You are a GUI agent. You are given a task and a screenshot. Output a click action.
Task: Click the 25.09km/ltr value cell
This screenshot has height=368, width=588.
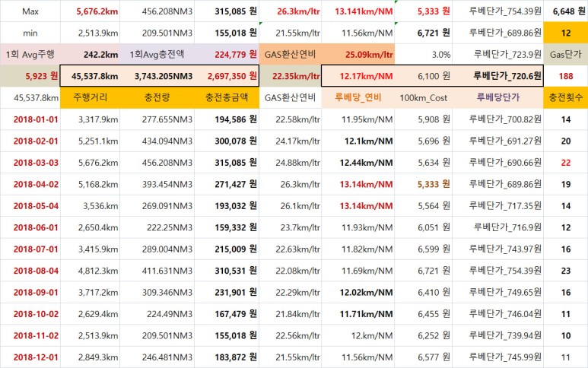pyautogui.click(x=358, y=54)
